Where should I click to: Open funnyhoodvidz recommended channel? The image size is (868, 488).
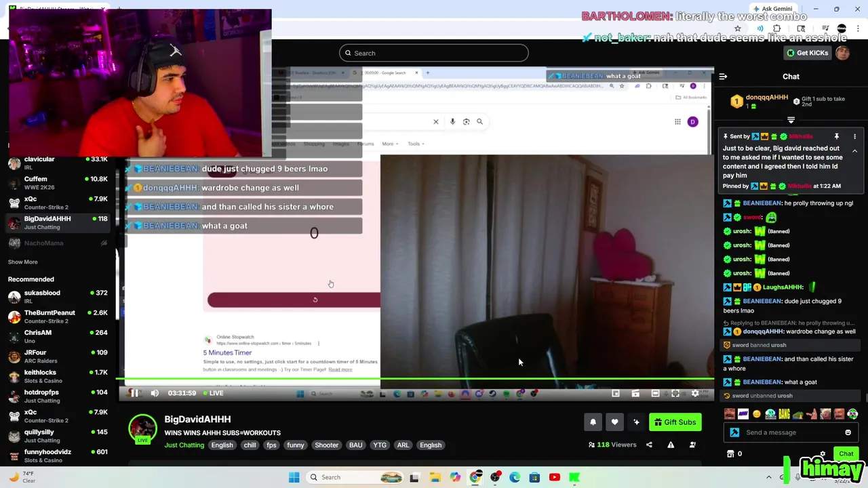point(58,455)
